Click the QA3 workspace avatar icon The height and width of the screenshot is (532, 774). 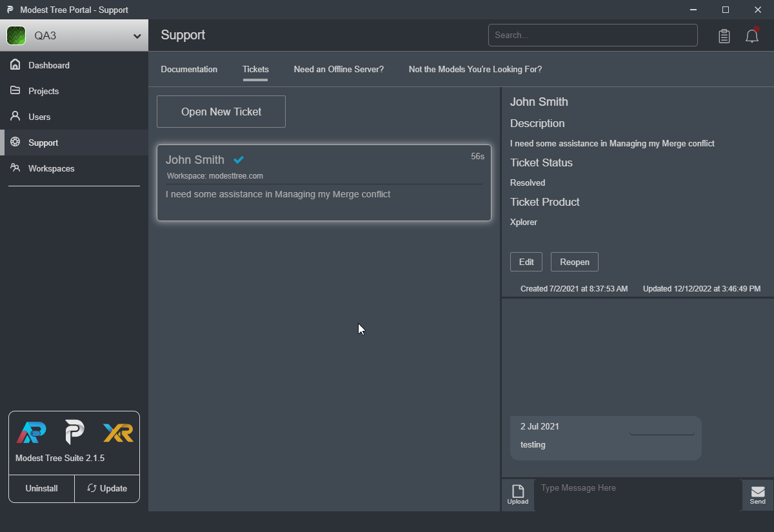(x=16, y=35)
